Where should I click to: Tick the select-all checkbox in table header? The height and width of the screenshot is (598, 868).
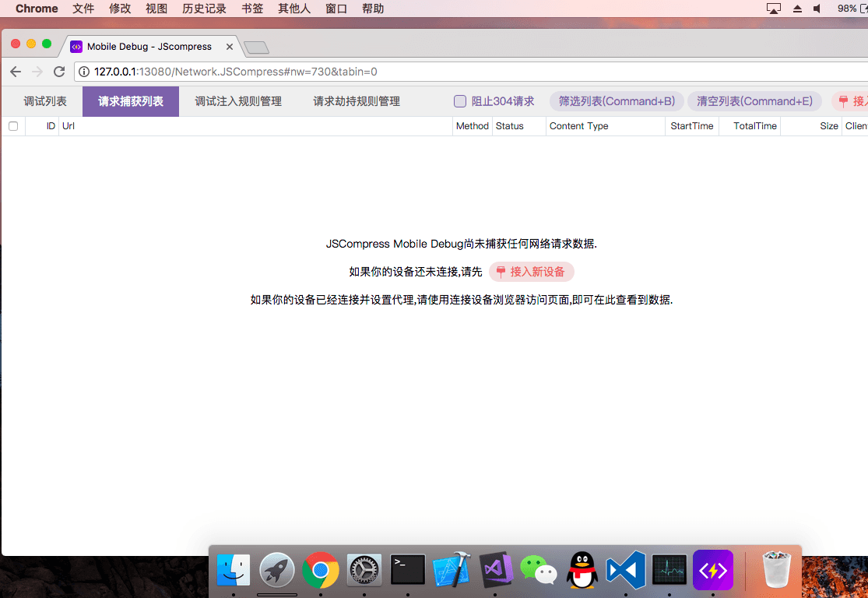(x=13, y=126)
